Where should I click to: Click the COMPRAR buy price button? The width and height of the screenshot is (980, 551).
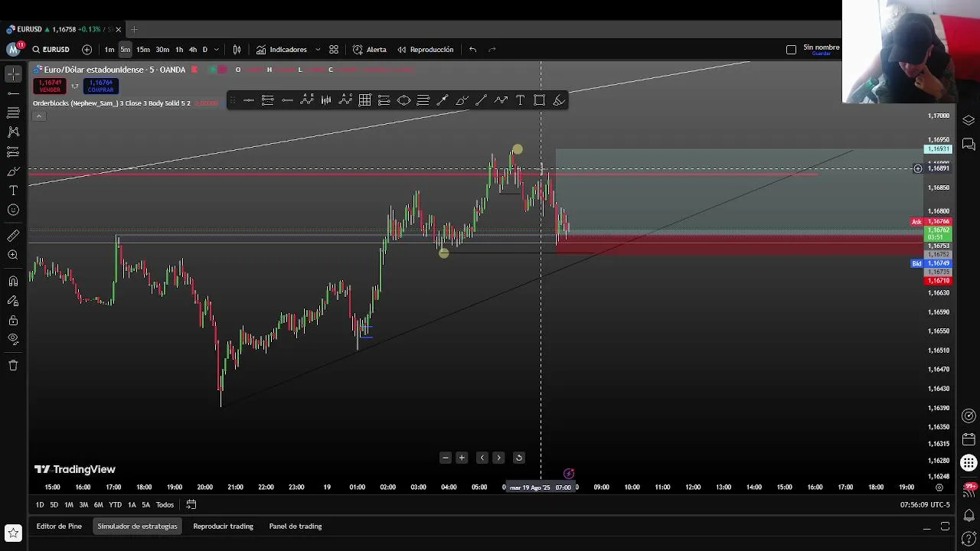(100, 86)
